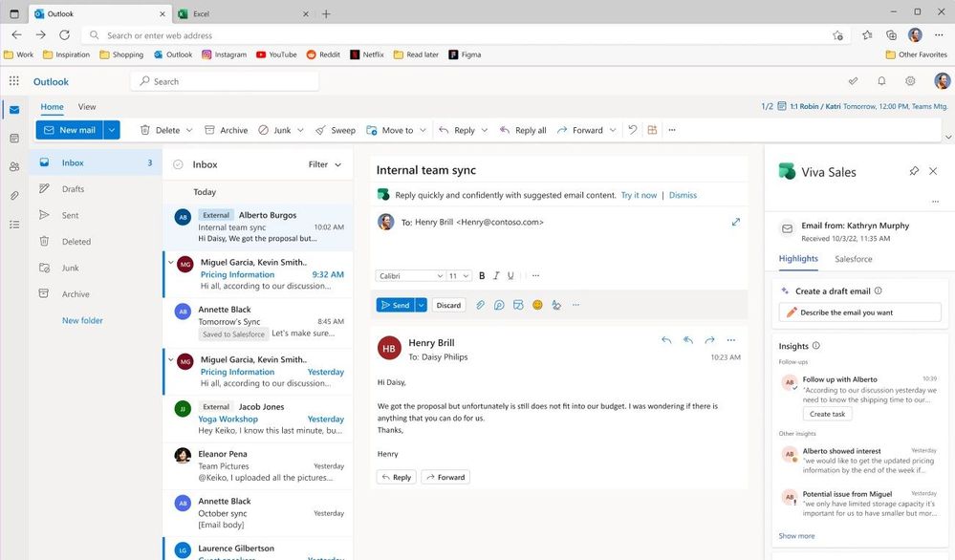Screen dimensions: 955x560
Task: Open the Files attachment module in left rail
Action: click(14, 195)
